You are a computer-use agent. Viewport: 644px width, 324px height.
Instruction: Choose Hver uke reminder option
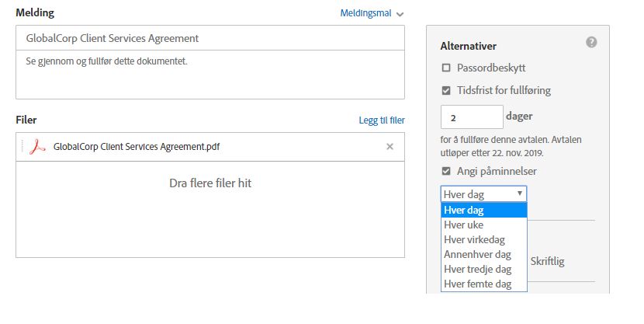point(484,225)
